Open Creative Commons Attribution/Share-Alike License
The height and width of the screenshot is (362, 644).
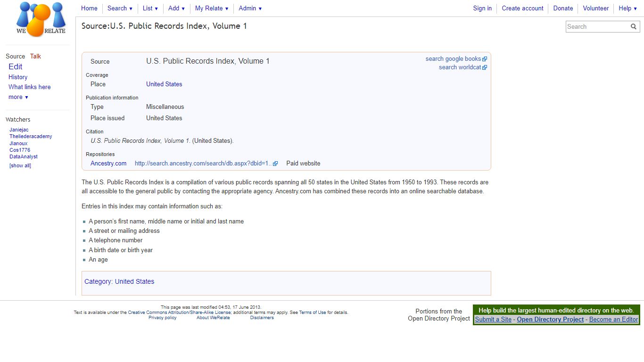tap(180, 313)
